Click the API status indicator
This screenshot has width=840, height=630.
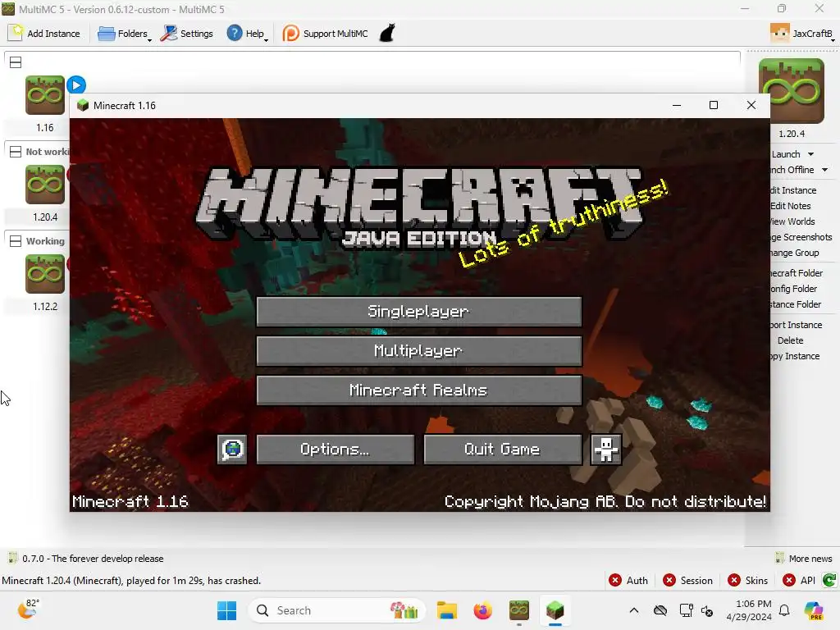pos(799,580)
